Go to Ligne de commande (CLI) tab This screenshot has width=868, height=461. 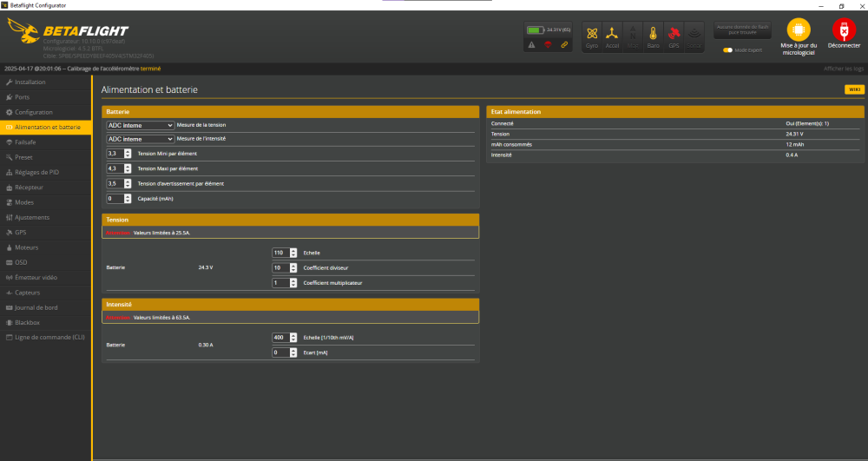(x=49, y=337)
